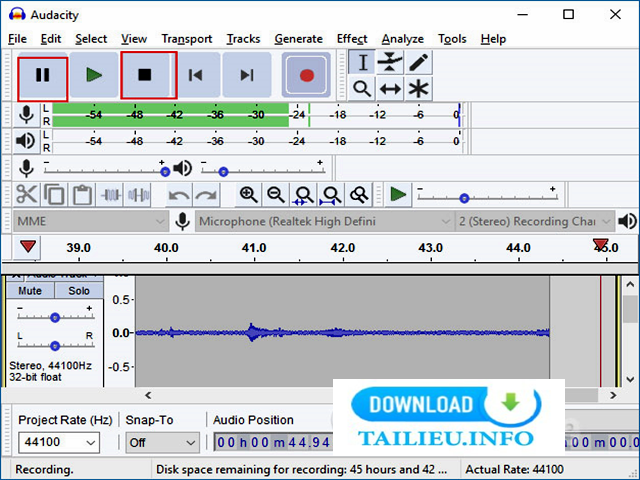Click the vertical scrollbar down arrow
640x480 pixels.
[630, 379]
